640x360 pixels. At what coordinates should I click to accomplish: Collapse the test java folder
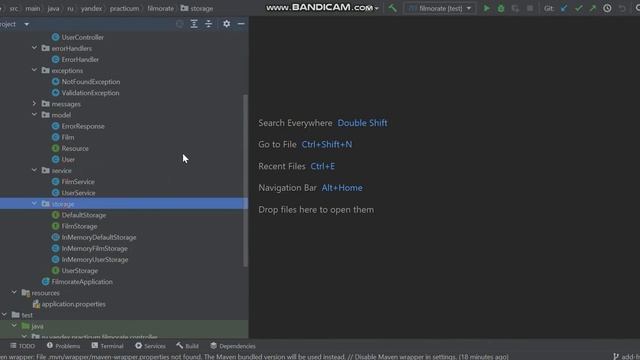pyautogui.click(x=14, y=326)
